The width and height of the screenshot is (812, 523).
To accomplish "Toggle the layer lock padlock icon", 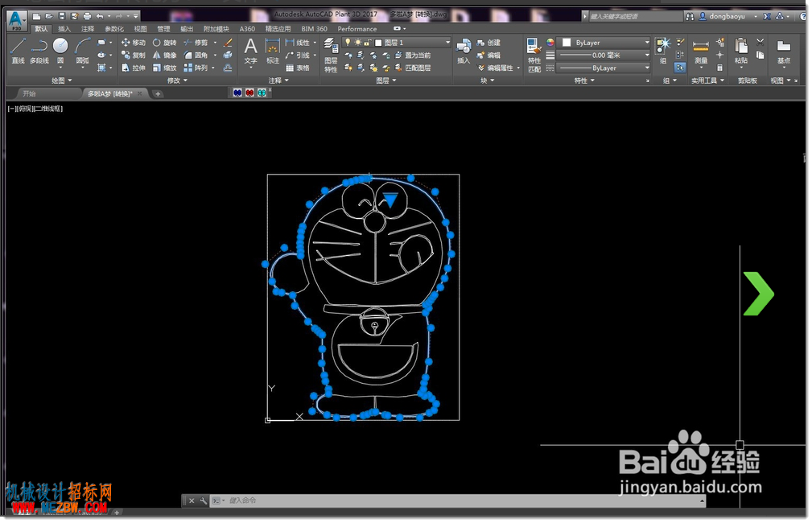I will [x=367, y=43].
